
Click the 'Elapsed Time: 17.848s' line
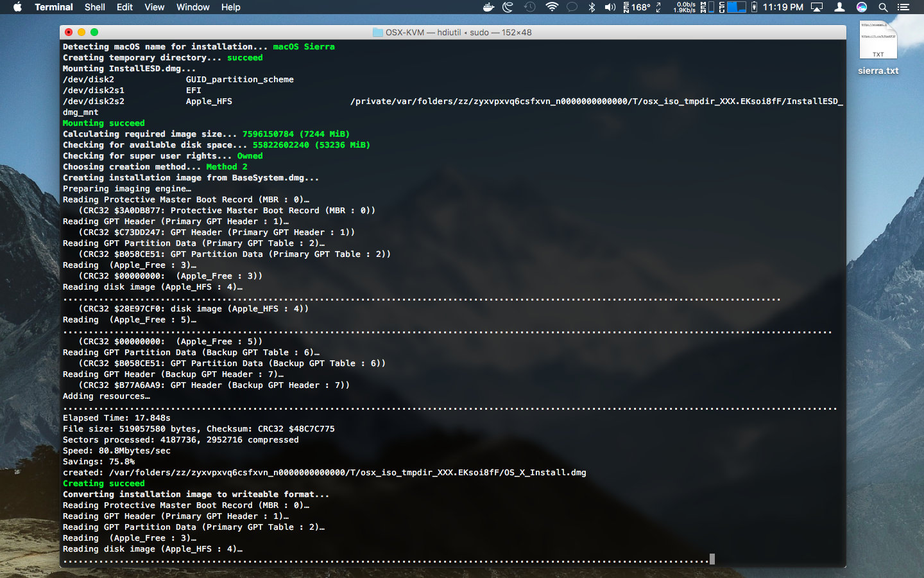tap(117, 417)
